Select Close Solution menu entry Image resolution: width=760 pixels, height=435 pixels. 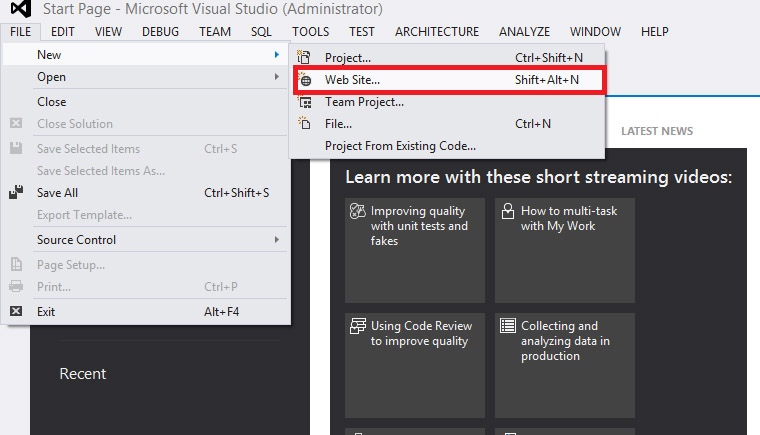pyautogui.click(x=145, y=124)
